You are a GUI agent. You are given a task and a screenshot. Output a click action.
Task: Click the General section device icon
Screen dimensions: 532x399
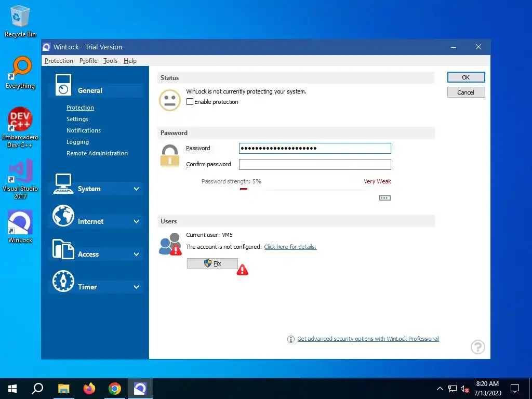coord(63,85)
